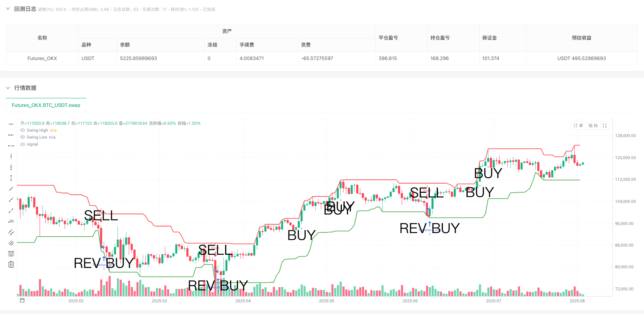The image size is (644, 314).
Task: Hide the Swing Low indicator
Action: coord(22,137)
